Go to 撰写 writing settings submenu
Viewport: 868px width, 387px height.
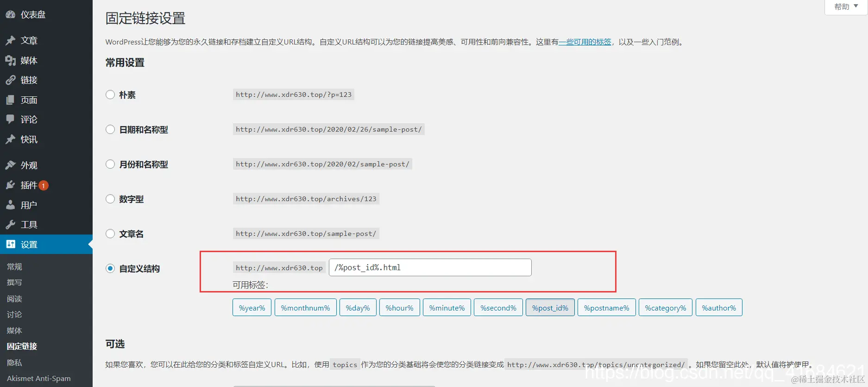pyautogui.click(x=14, y=282)
